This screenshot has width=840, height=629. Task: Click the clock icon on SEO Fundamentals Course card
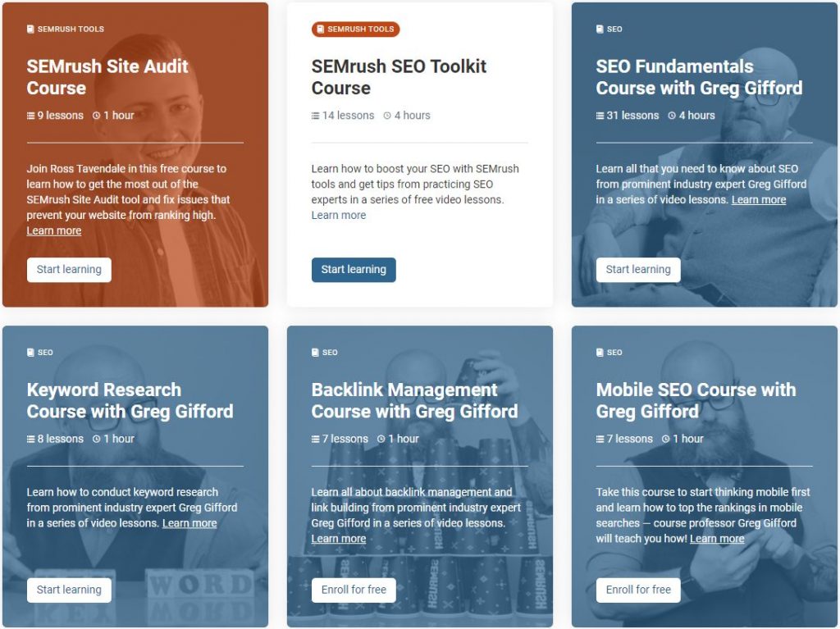click(671, 116)
